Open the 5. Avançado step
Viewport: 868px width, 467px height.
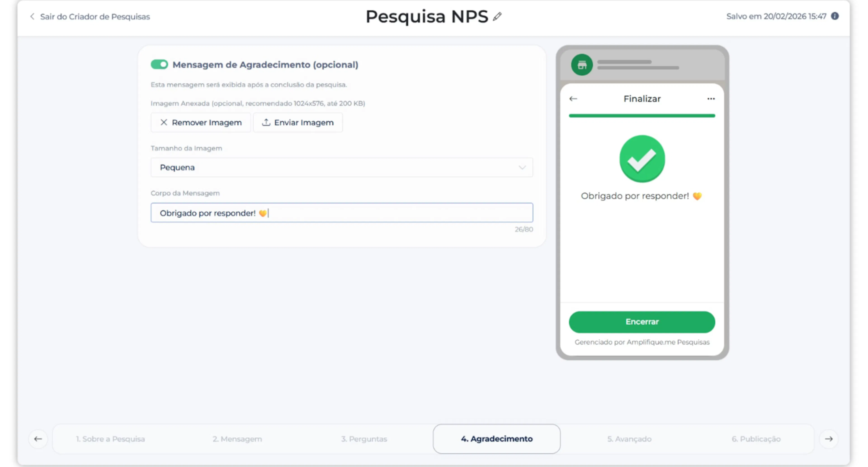(x=629, y=439)
